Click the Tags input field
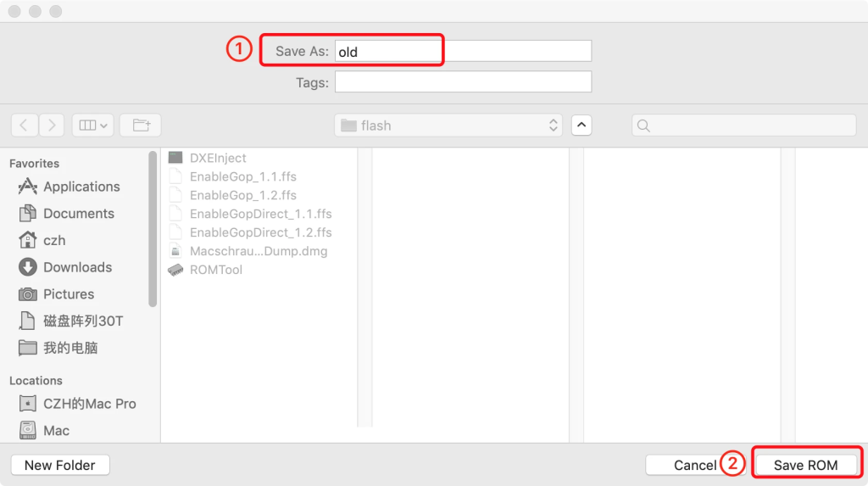Viewport: 868px width, 486px height. point(463,82)
